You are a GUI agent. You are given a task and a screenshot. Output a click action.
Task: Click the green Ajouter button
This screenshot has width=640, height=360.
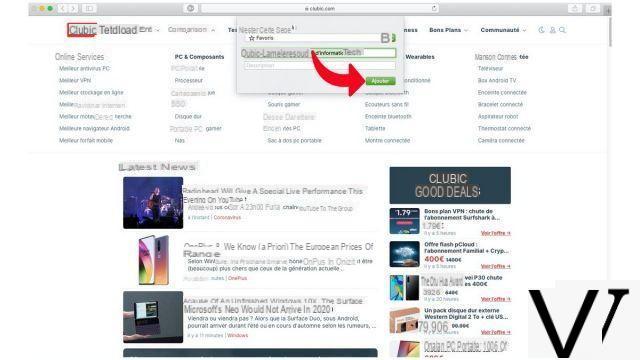(x=380, y=81)
